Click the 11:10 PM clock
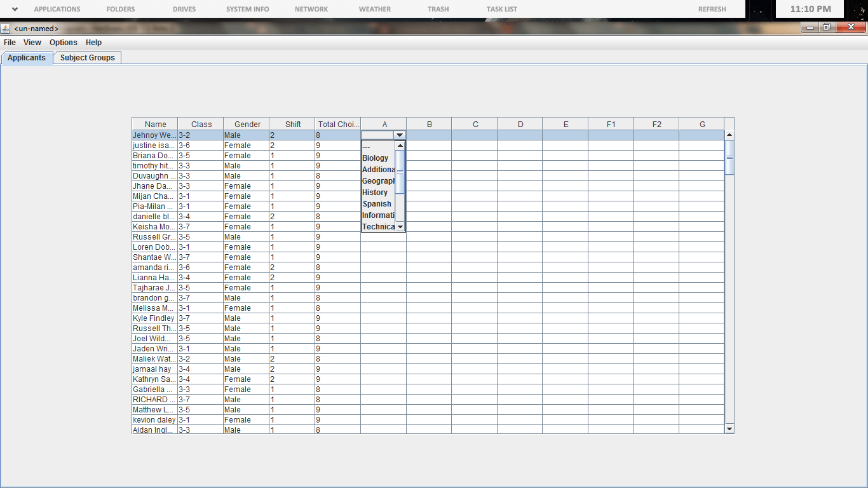The width and height of the screenshot is (868, 488). point(811,9)
